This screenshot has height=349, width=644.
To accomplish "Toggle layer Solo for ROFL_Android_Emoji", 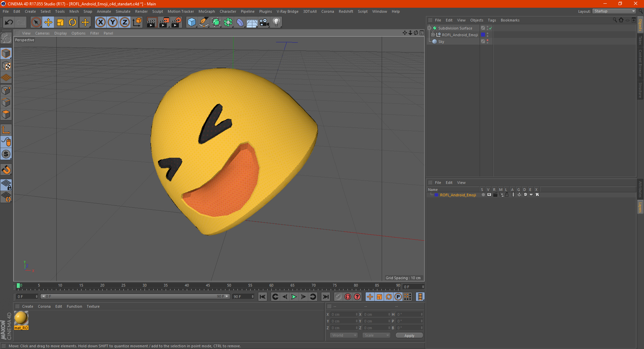I will (483, 195).
